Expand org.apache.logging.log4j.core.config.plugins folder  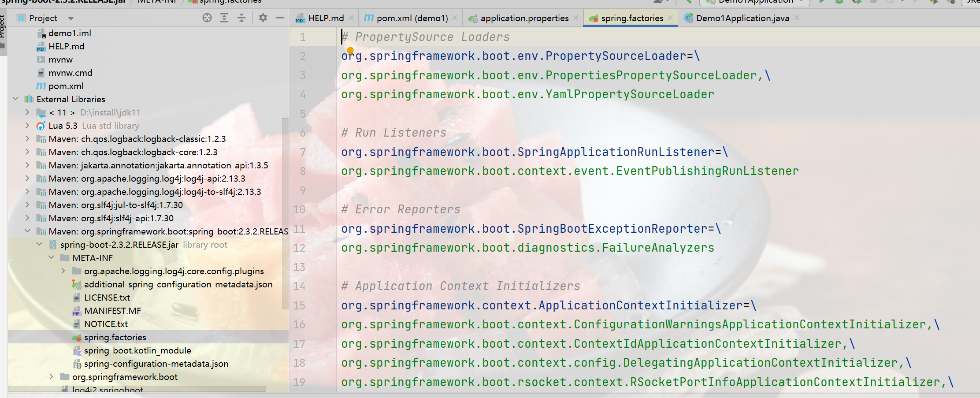tap(63, 271)
